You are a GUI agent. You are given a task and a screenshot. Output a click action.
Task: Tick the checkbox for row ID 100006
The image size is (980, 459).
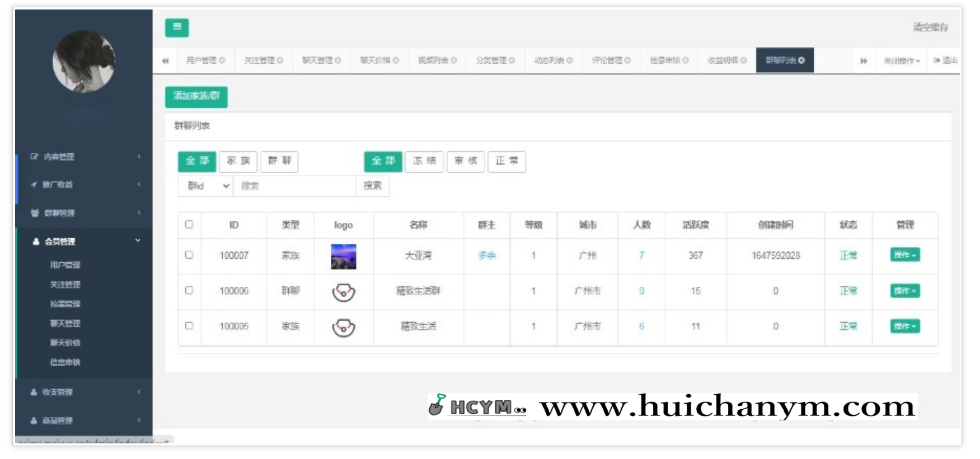pyautogui.click(x=189, y=291)
